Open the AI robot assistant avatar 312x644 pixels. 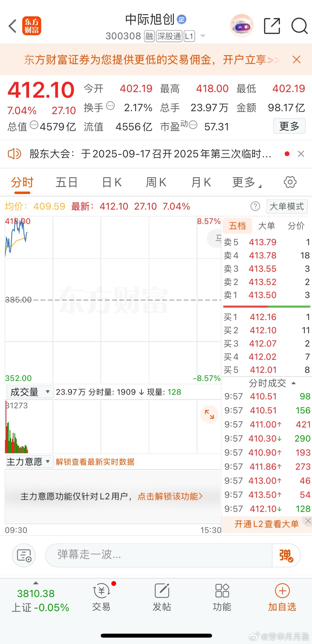241,26
